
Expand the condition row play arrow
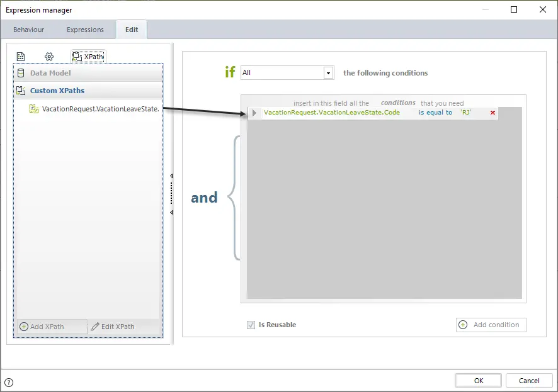point(254,113)
